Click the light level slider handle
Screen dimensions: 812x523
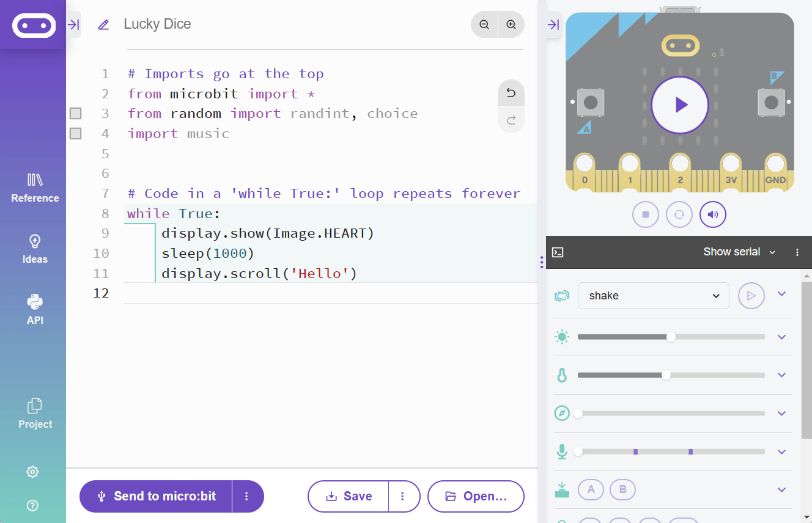(x=671, y=337)
